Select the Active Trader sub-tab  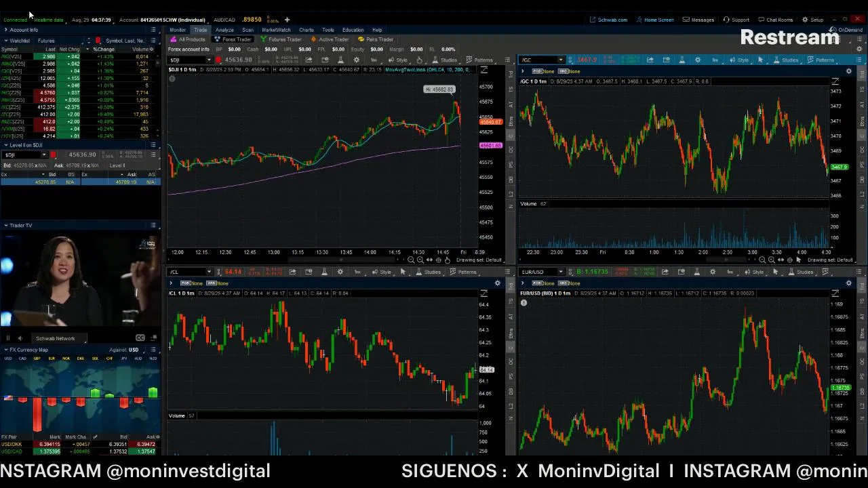pyautogui.click(x=330, y=39)
